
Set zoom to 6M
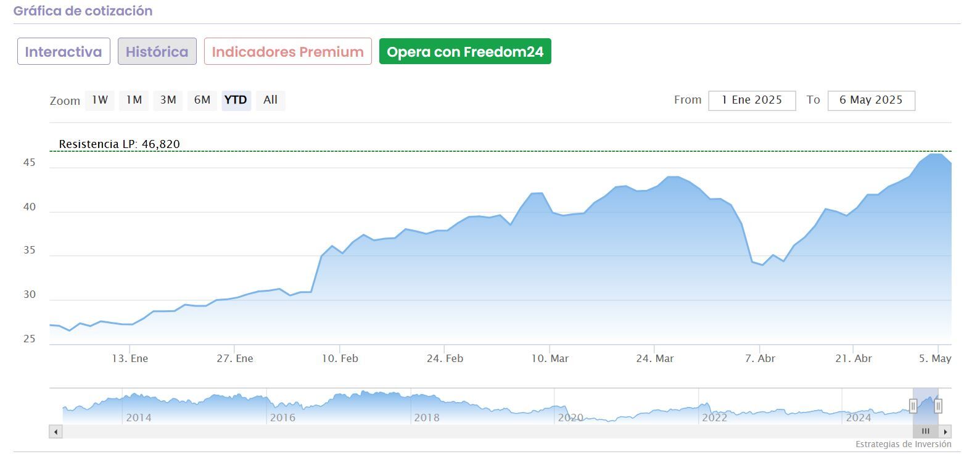(202, 100)
